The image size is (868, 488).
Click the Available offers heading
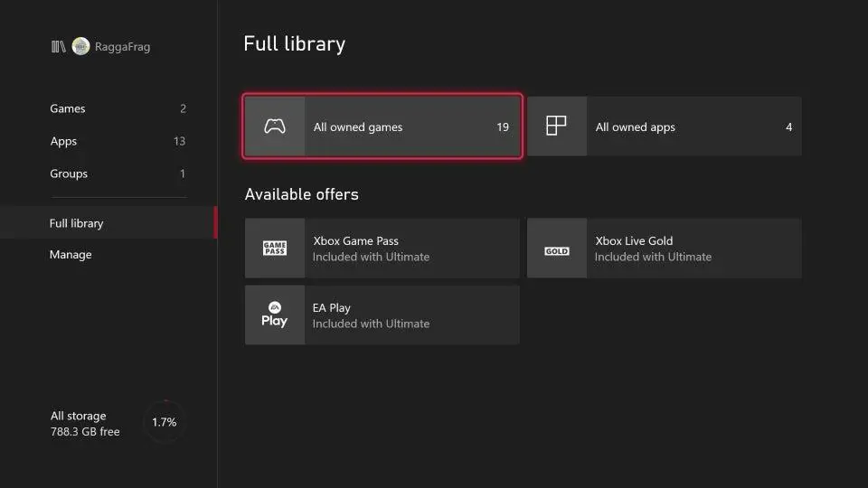click(302, 194)
